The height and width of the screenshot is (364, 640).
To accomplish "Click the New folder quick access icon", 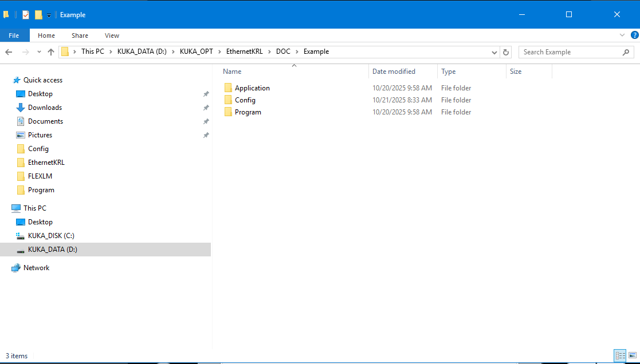I will [38, 15].
